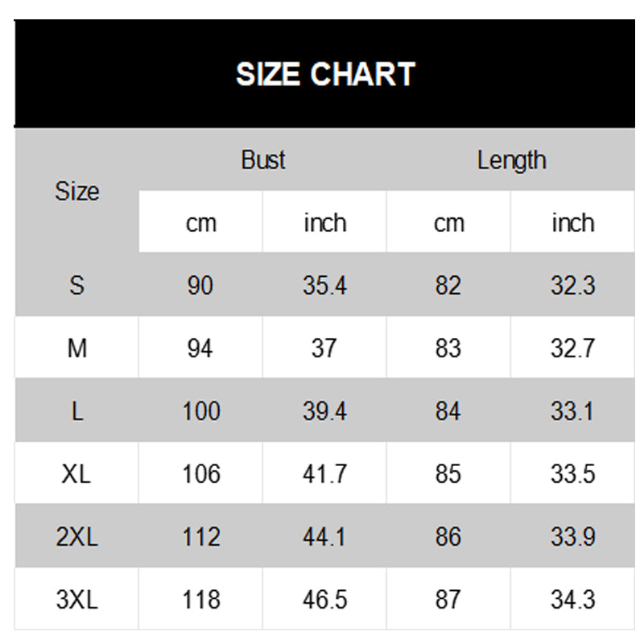Image resolution: width=644 pixels, height=644 pixels.
Task: Click the Bust column header
Action: (x=263, y=160)
